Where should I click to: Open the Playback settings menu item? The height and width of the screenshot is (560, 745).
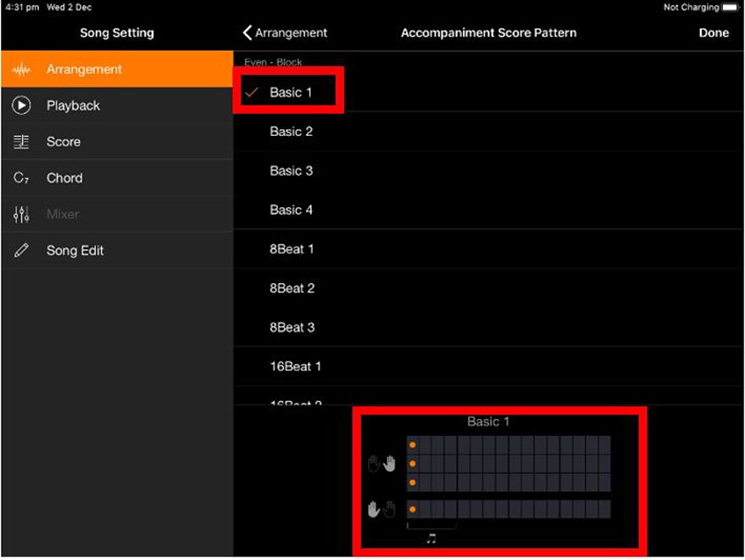click(x=73, y=105)
